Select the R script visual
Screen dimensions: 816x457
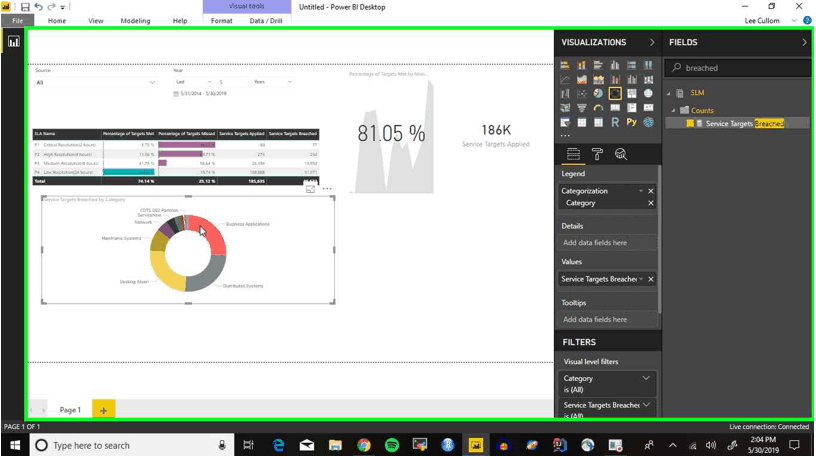(615, 122)
